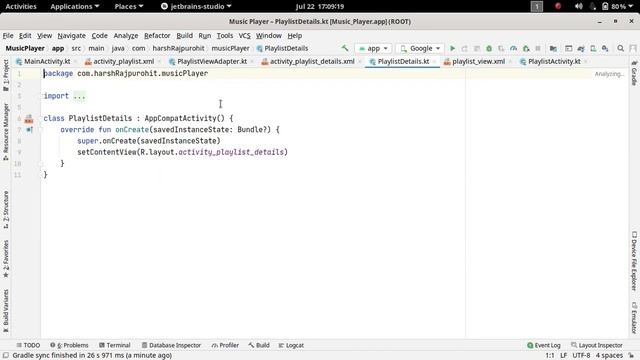Screen dimensions: 640x360
Task: Click the Search Everywhere magnifier icon
Action: point(620,48)
